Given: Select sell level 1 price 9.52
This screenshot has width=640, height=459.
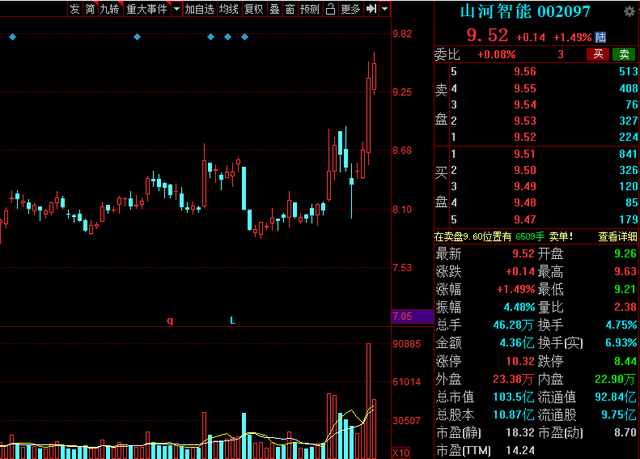Looking at the screenshot, I should click(x=525, y=137).
